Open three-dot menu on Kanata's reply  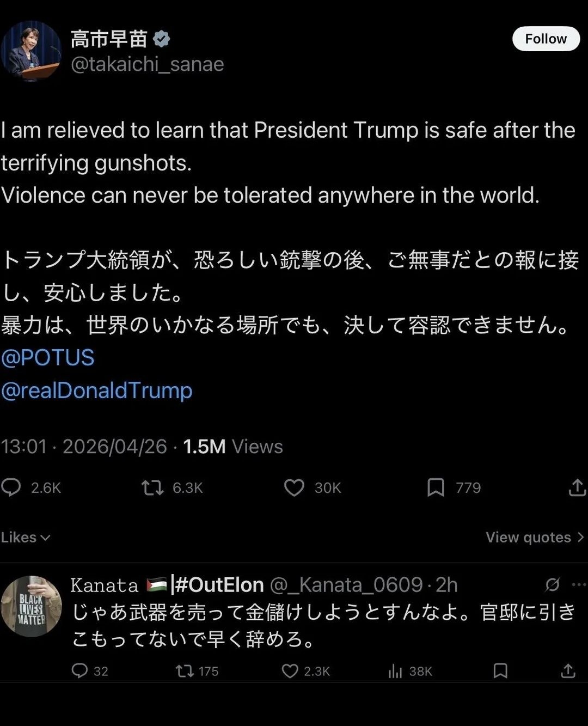(x=579, y=585)
